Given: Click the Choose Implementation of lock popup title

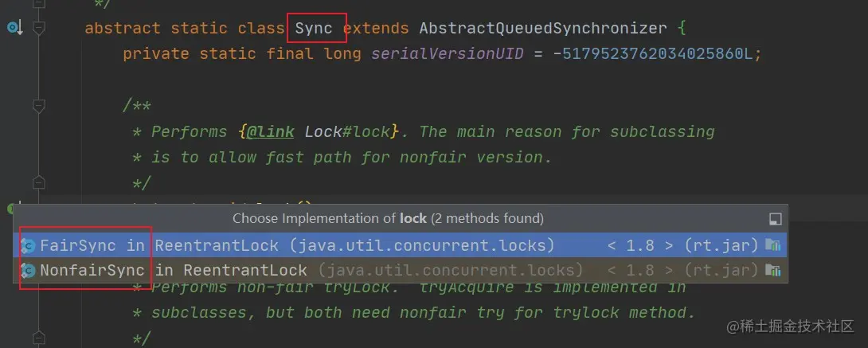Looking at the screenshot, I should (x=388, y=218).
